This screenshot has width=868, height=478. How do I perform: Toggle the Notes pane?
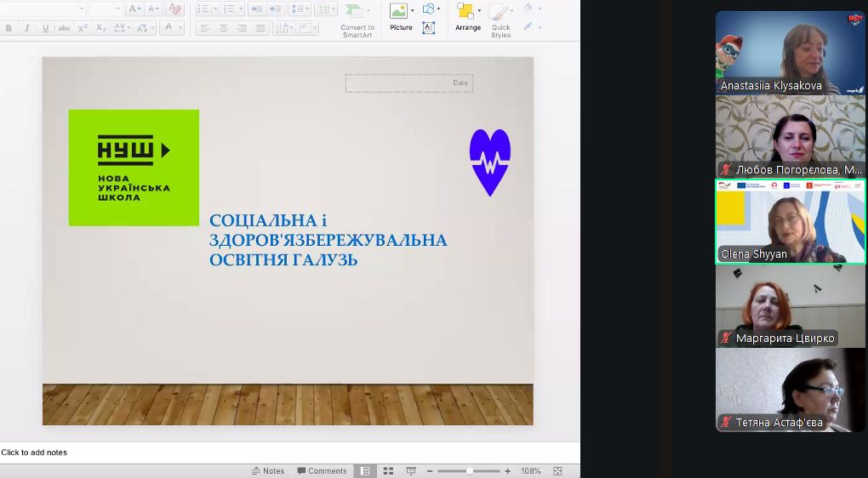pyautogui.click(x=268, y=471)
